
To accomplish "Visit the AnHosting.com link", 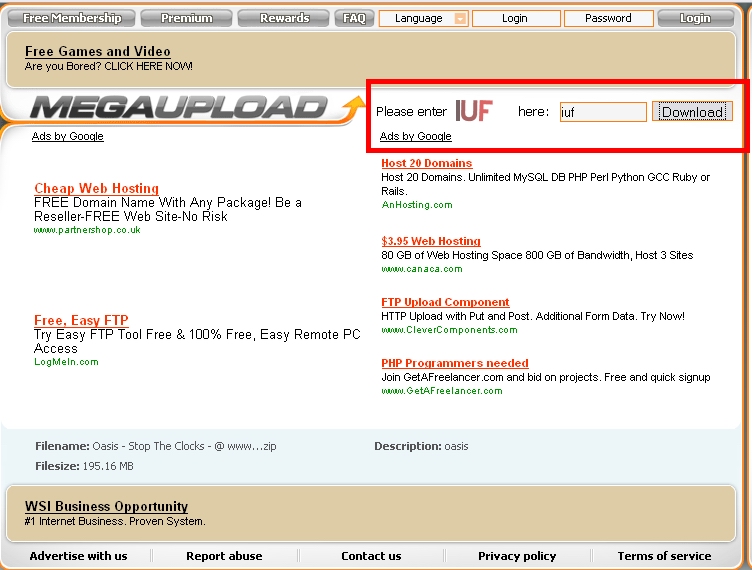I will click(x=417, y=205).
